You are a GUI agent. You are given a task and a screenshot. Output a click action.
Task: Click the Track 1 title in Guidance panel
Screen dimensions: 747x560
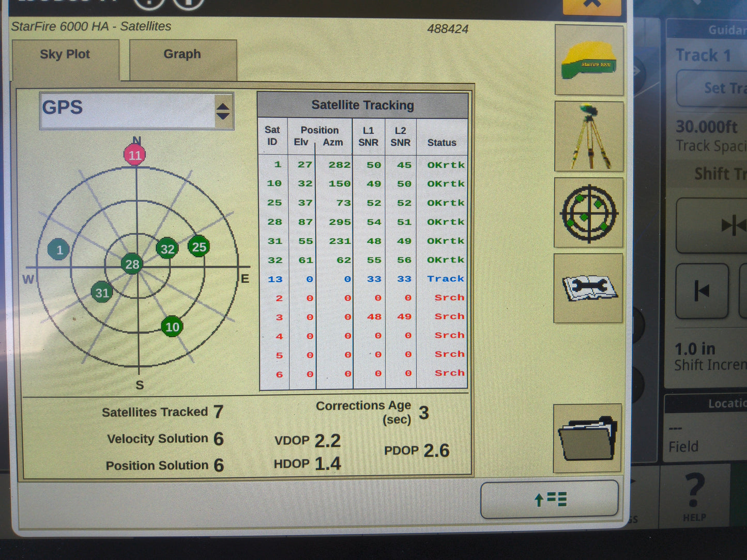pyautogui.click(x=703, y=55)
